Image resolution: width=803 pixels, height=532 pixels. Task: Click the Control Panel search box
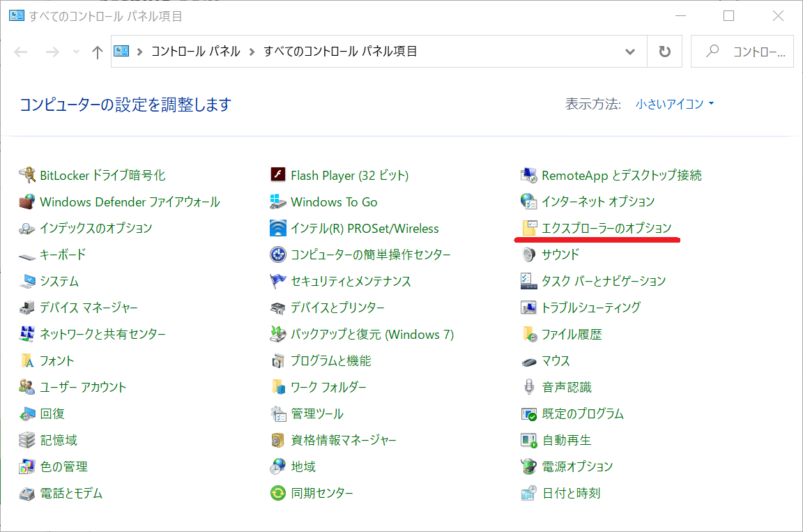click(x=742, y=51)
